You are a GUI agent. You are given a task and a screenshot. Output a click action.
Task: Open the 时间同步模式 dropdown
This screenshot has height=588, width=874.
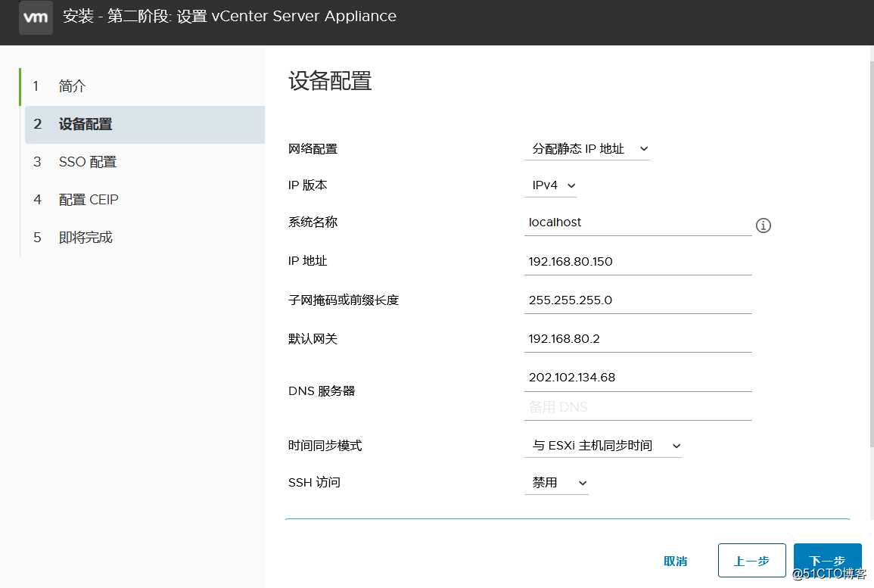coord(602,446)
